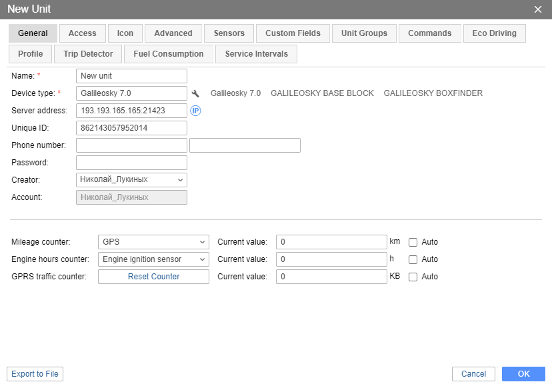
Task: Click the OK button
Action: 523,374
